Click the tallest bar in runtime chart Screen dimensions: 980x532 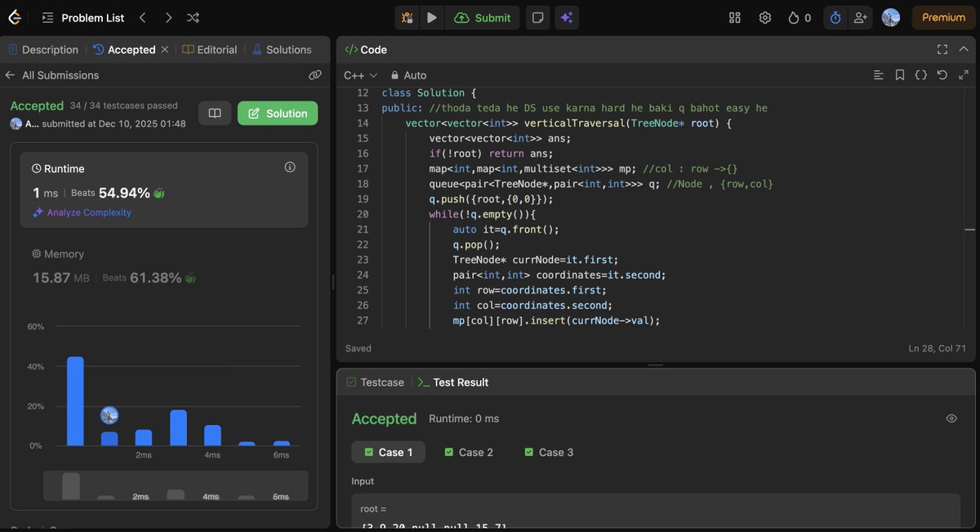point(75,401)
